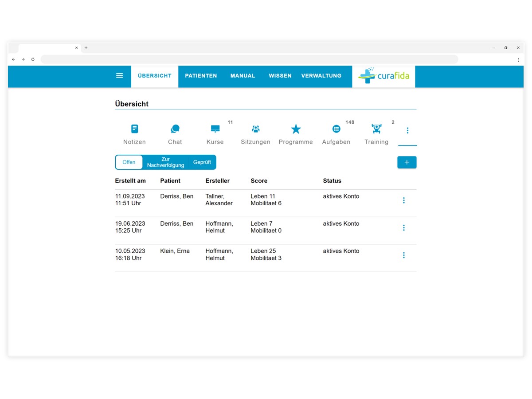Click the browser address bar
532x399 pixels.
250,59
